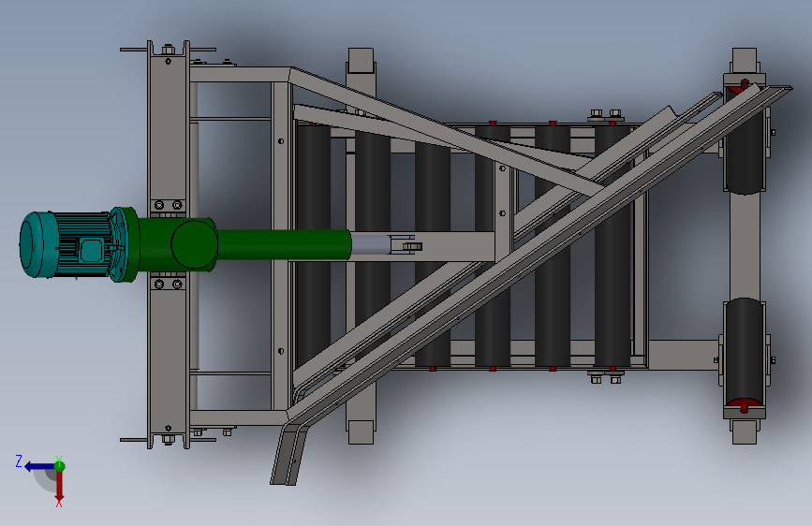Select the round green gearbox housing
The image size is (812, 526).
[x=194, y=244]
